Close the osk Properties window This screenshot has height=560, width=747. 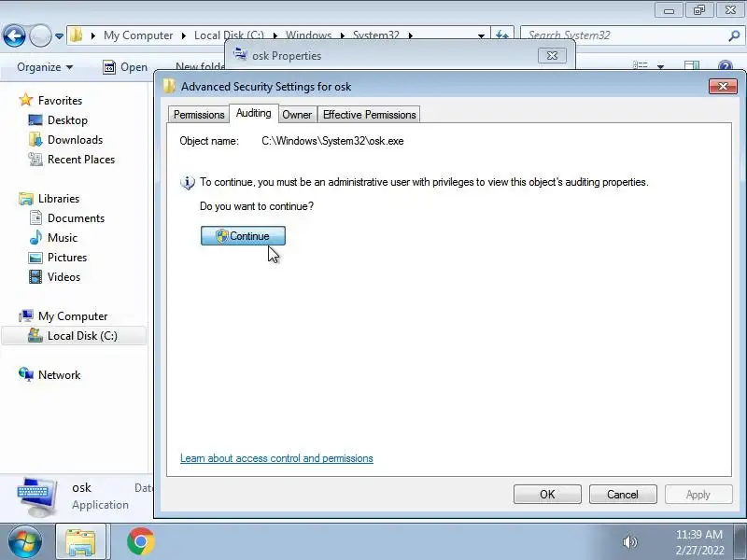coord(552,56)
